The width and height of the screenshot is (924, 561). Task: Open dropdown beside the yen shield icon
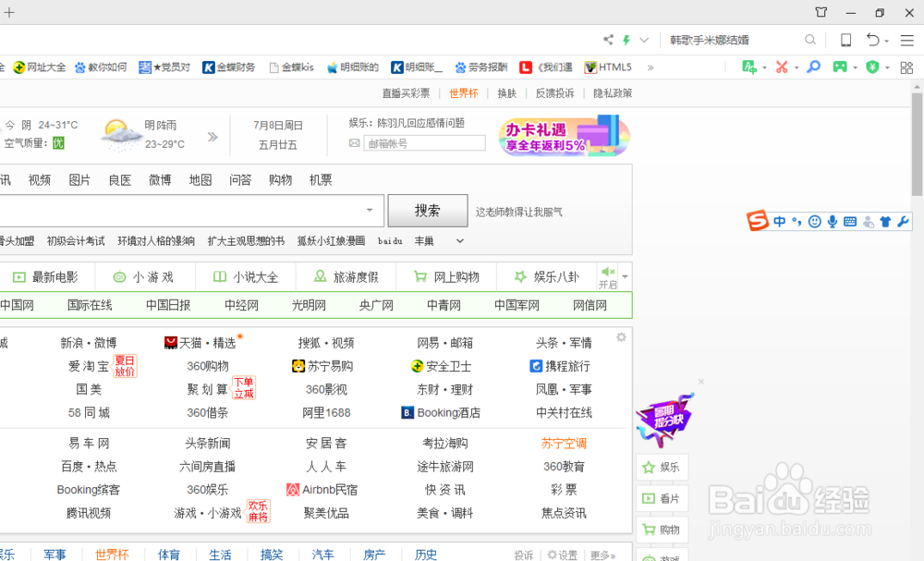(887, 67)
